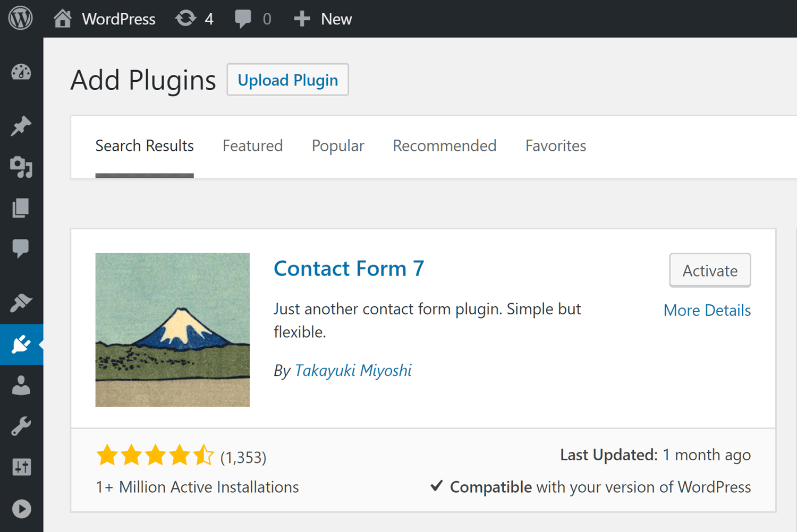Open Pages sidebar icon
797x532 pixels.
(x=21, y=208)
